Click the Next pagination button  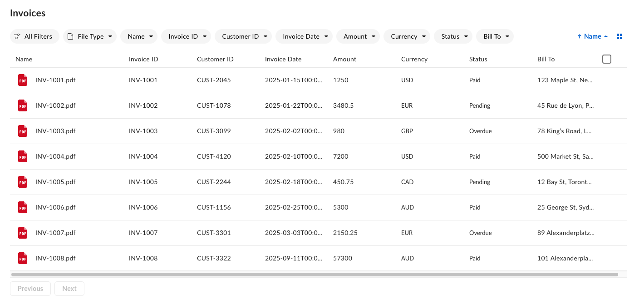coord(69,288)
